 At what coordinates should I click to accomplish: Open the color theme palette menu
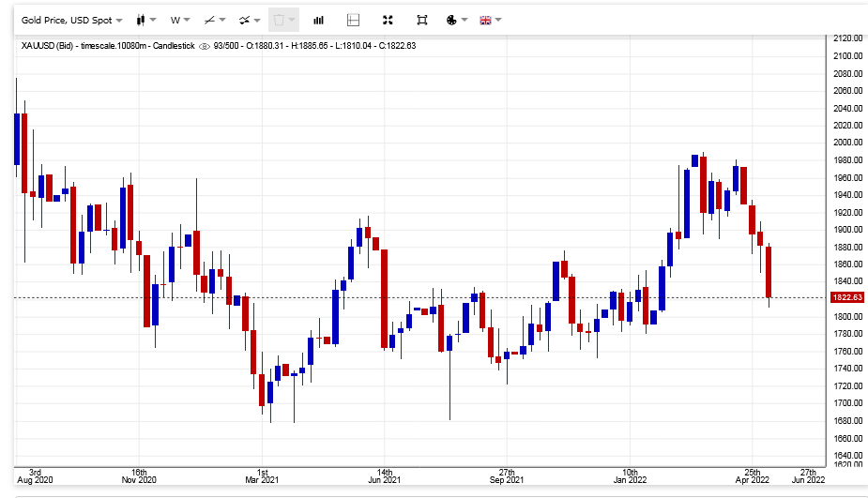455,20
